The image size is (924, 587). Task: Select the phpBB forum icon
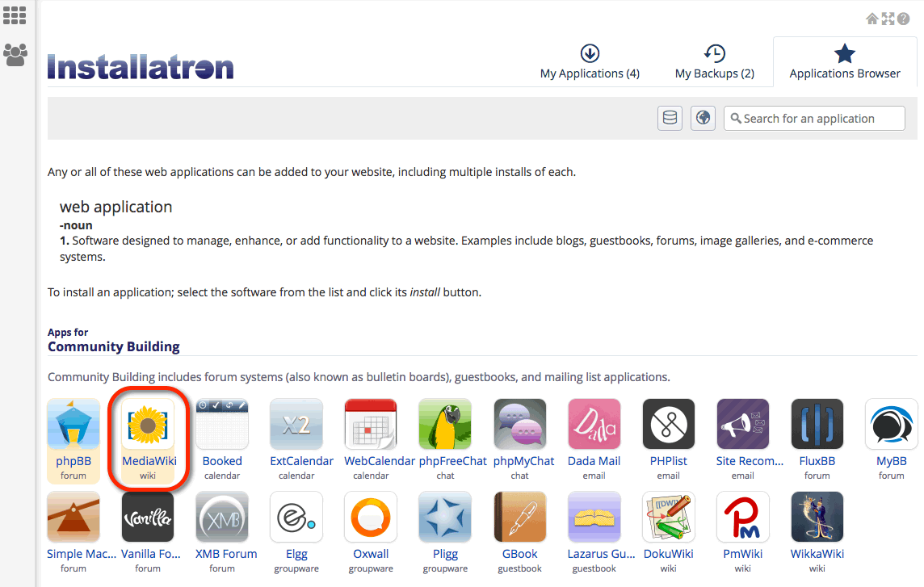coord(73,424)
